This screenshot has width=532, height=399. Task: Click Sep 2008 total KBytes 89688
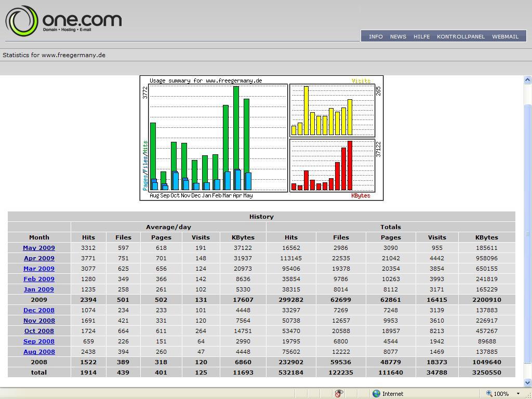[x=486, y=341]
